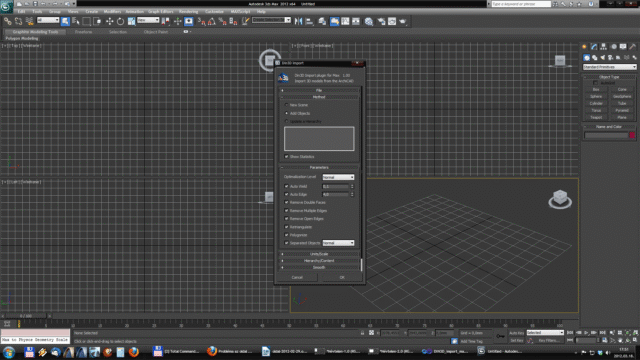Switch to Object Paint ribbon tab
The image size is (640, 360).
click(156, 32)
